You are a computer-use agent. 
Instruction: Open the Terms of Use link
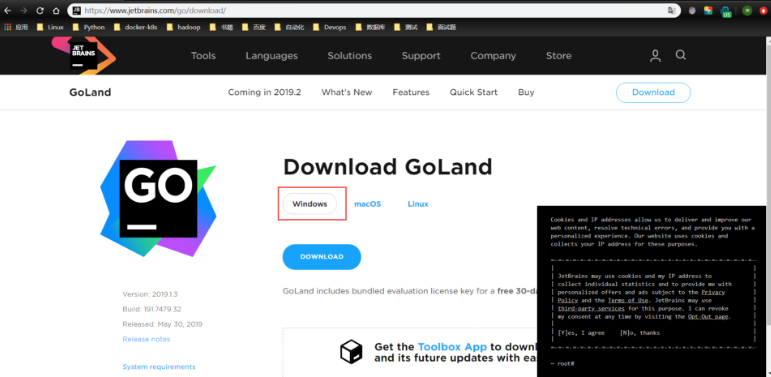point(628,300)
